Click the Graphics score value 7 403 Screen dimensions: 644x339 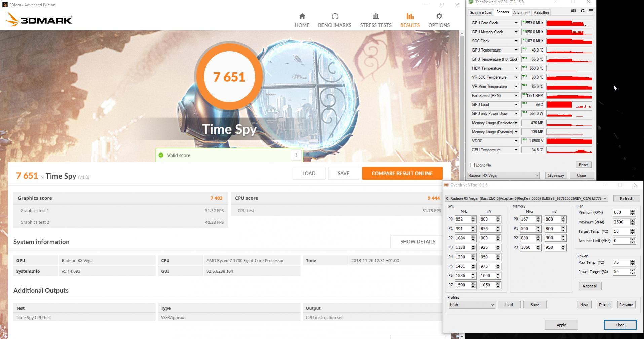click(x=216, y=198)
